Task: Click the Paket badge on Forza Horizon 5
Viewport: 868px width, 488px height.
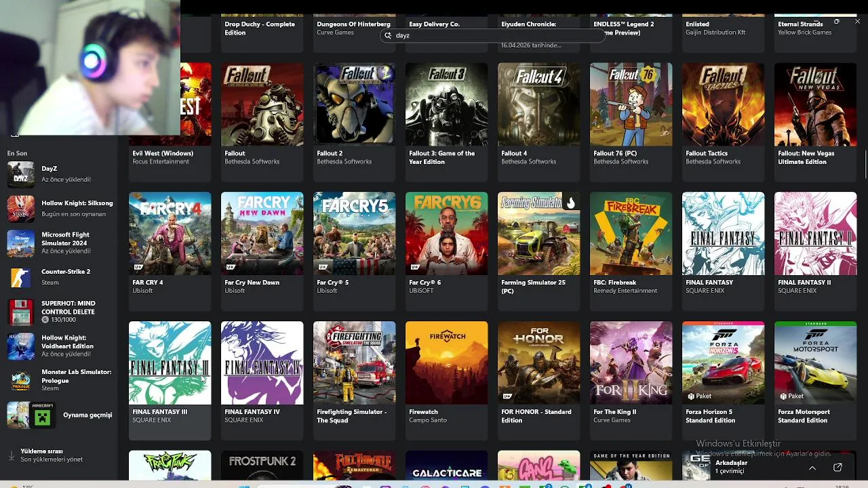Action: click(x=698, y=396)
